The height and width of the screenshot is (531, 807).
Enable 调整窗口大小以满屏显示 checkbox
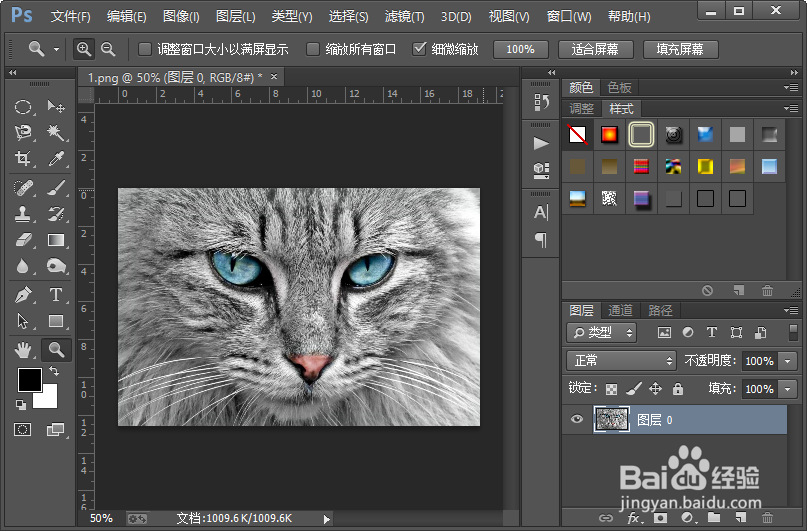pyautogui.click(x=145, y=49)
